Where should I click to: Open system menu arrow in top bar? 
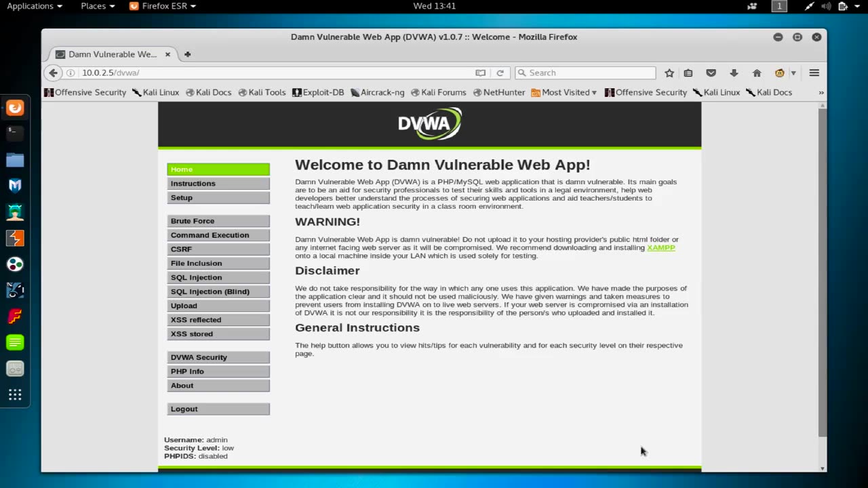coord(859,6)
